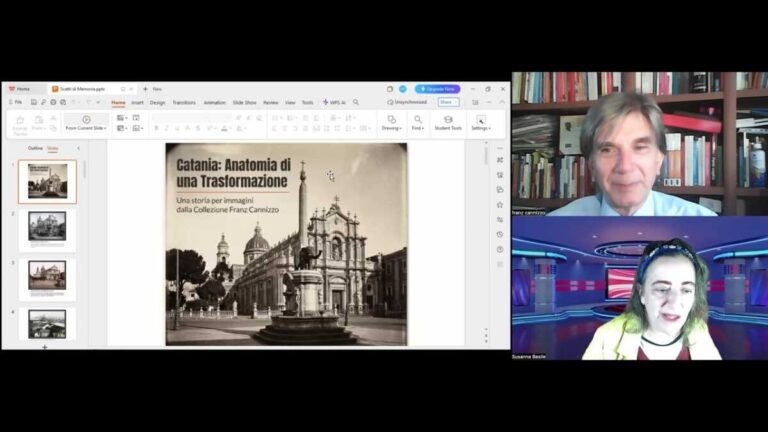
Task: Add a new slide with plus below thumbnails
Action: (x=45, y=347)
